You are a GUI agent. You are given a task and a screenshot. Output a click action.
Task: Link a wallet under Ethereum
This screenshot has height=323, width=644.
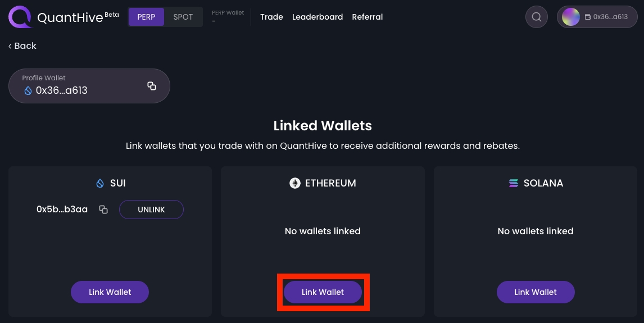pos(323,292)
